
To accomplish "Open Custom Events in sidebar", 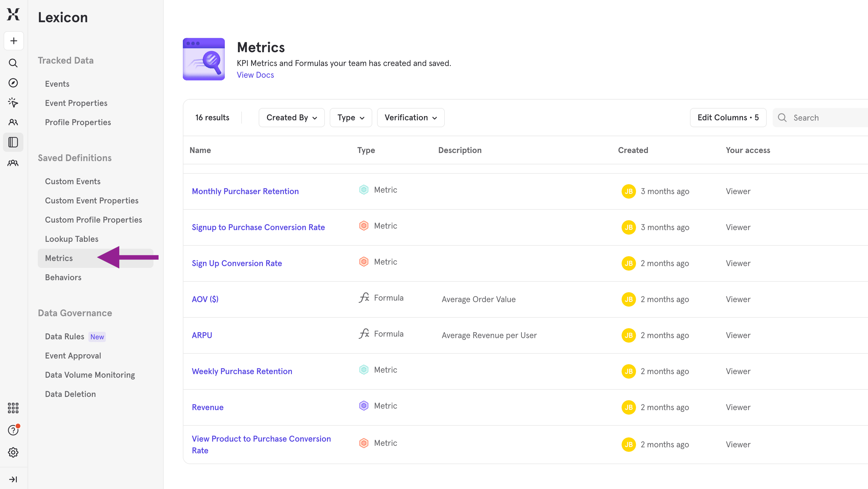I will pyautogui.click(x=73, y=181).
